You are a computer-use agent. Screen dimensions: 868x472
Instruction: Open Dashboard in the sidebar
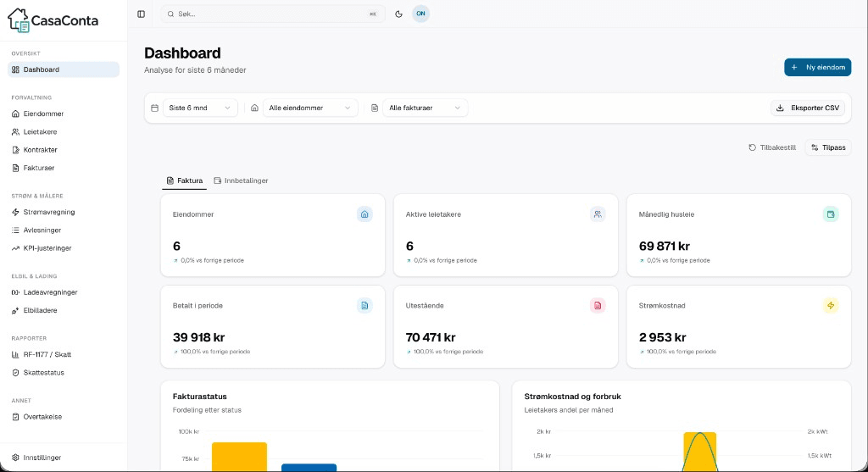point(64,69)
